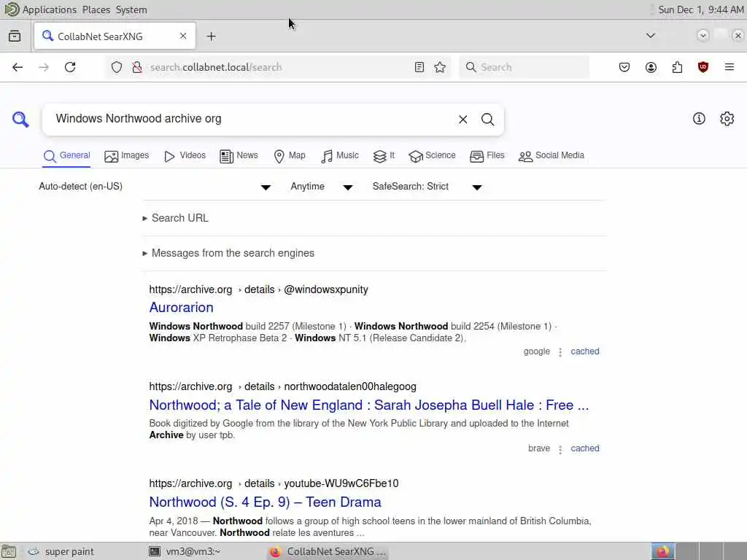This screenshot has width=747, height=560.
Task: Reload the current page
Action: [x=70, y=67]
